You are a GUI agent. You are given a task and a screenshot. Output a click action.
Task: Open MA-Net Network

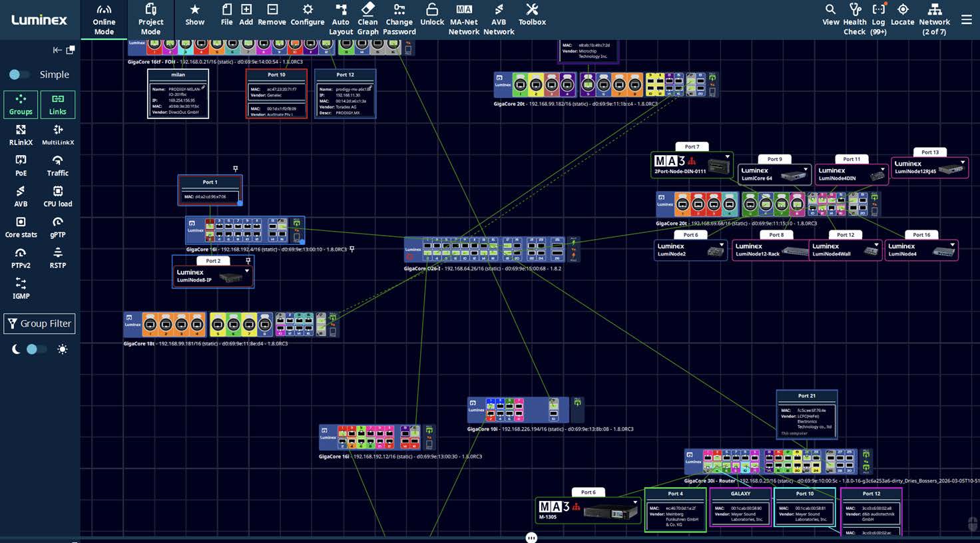click(464, 19)
